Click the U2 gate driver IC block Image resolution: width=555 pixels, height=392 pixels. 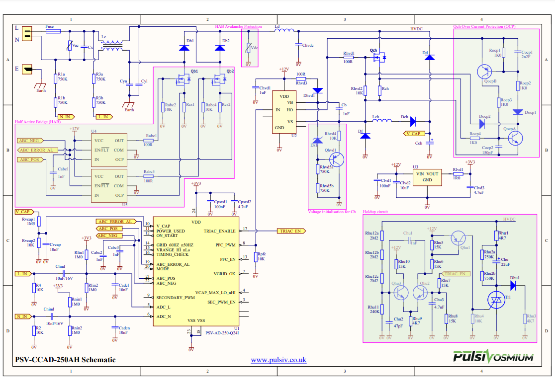coord(283,112)
